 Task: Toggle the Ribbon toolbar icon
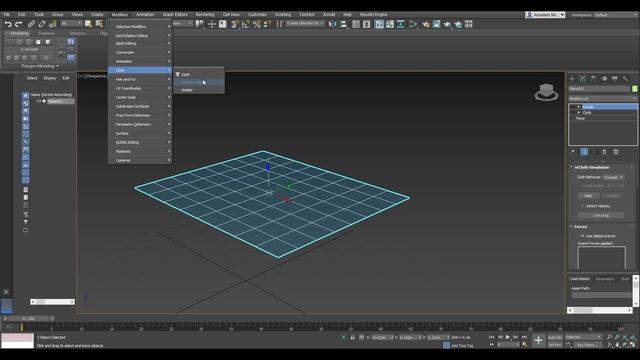[379, 24]
